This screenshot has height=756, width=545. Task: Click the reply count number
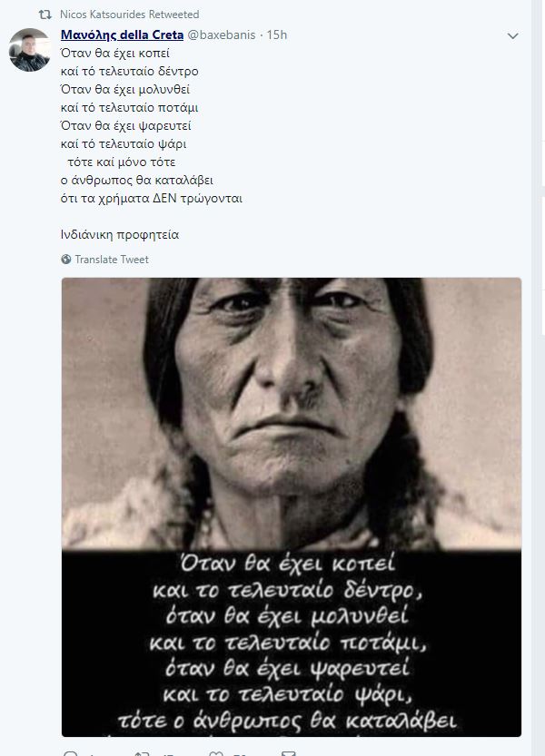[x=92, y=753]
